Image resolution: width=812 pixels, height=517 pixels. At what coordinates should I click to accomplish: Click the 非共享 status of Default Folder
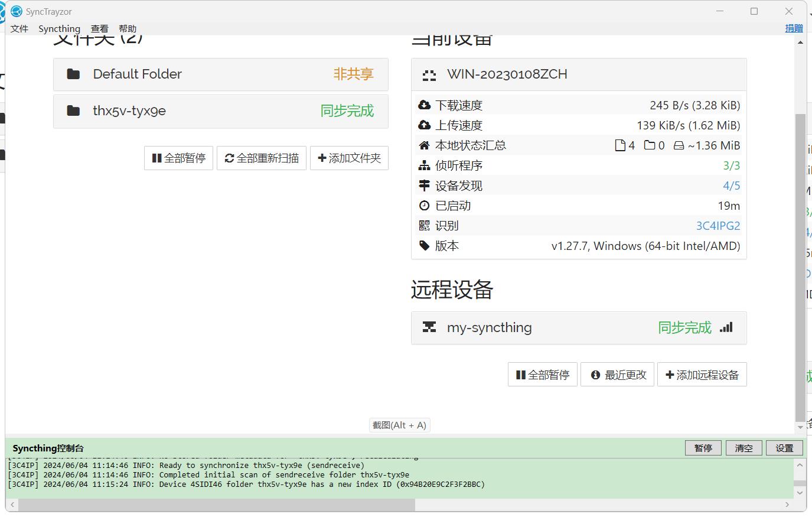click(353, 74)
